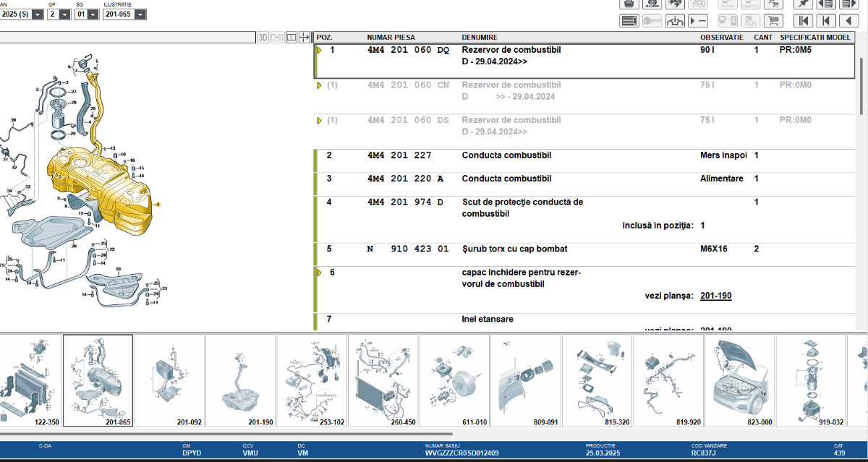Screen dimensions: 868x462
Task: Click the arrow-and-dash toolbar icon
Action: coord(697,20)
